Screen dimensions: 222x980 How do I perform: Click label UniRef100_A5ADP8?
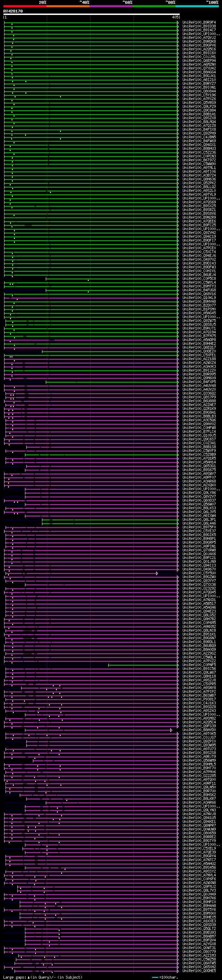(199, 340)
